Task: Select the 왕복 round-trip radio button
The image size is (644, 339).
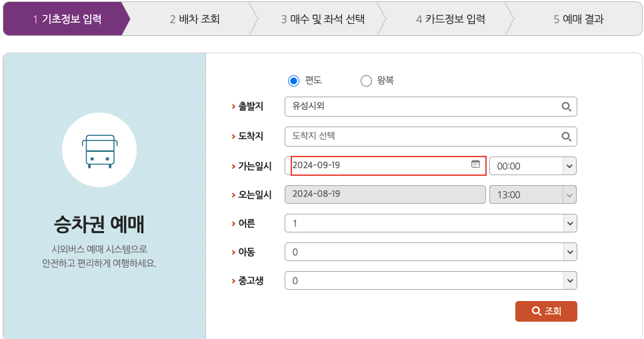Action: (366, 81)
